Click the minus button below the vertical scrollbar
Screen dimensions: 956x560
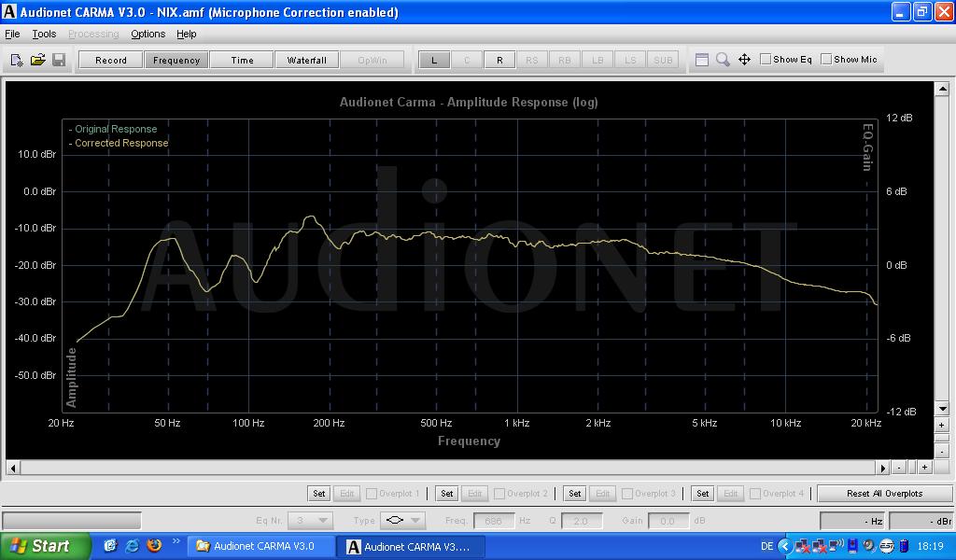coord(942,452)
